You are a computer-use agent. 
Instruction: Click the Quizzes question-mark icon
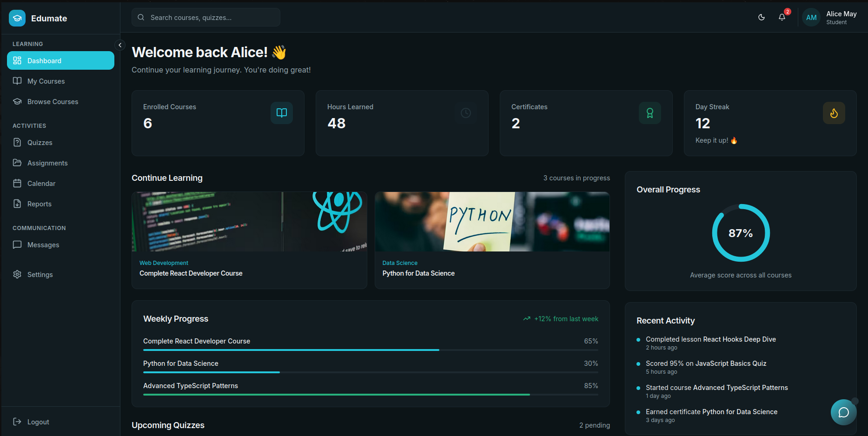[17, 142]
